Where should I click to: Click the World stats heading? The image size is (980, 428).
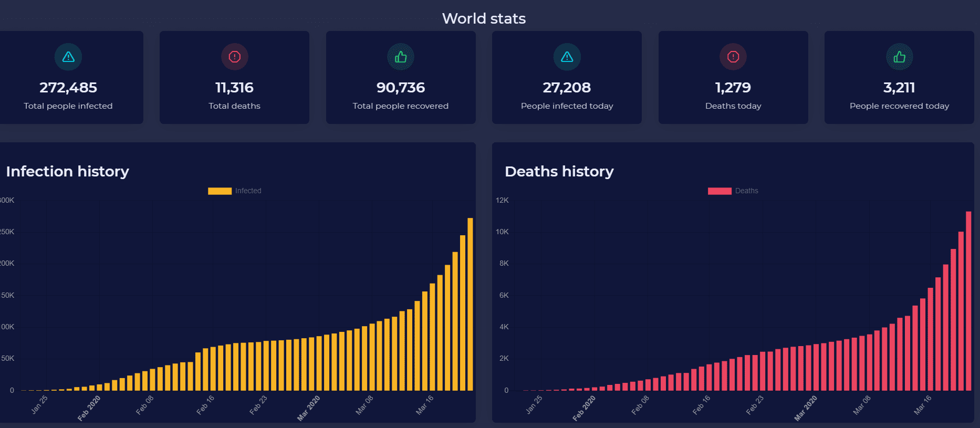484,18
